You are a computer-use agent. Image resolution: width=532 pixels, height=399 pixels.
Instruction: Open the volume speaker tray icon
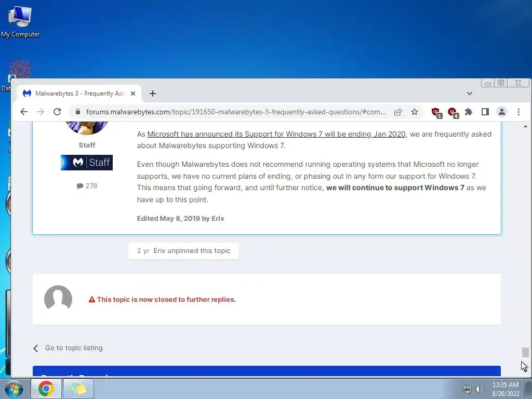479,389
